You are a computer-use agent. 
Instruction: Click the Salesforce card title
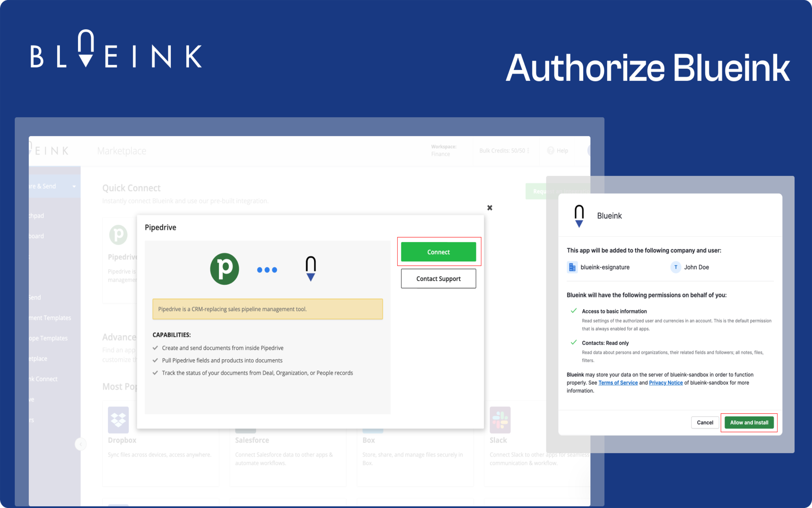tap(252, 440)
